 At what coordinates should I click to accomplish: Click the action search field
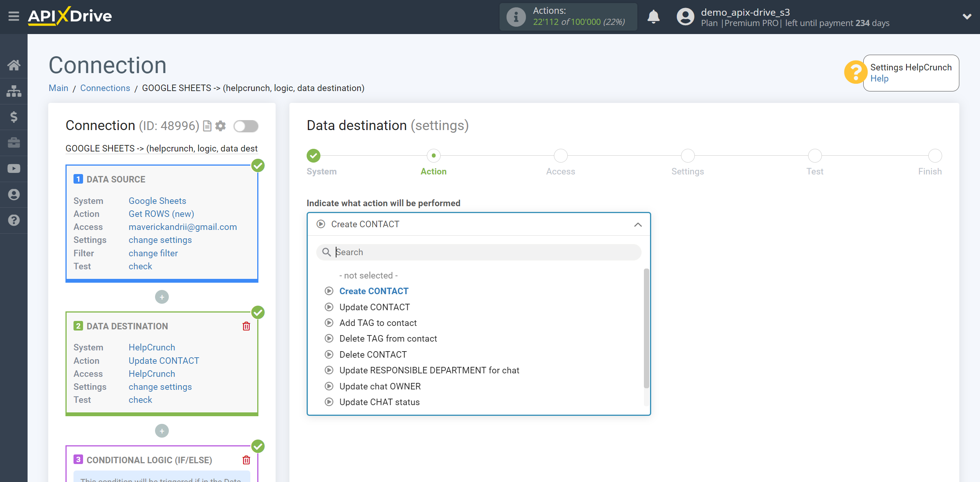479,252
